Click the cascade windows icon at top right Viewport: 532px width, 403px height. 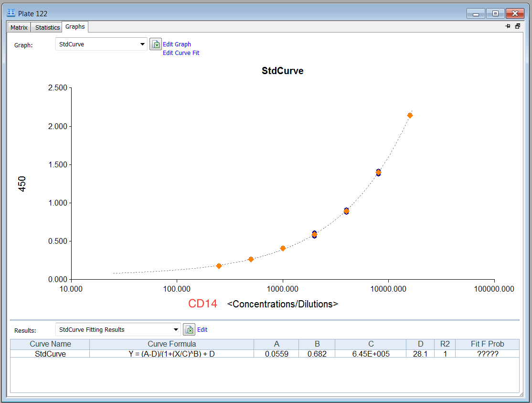pos(518,26)
